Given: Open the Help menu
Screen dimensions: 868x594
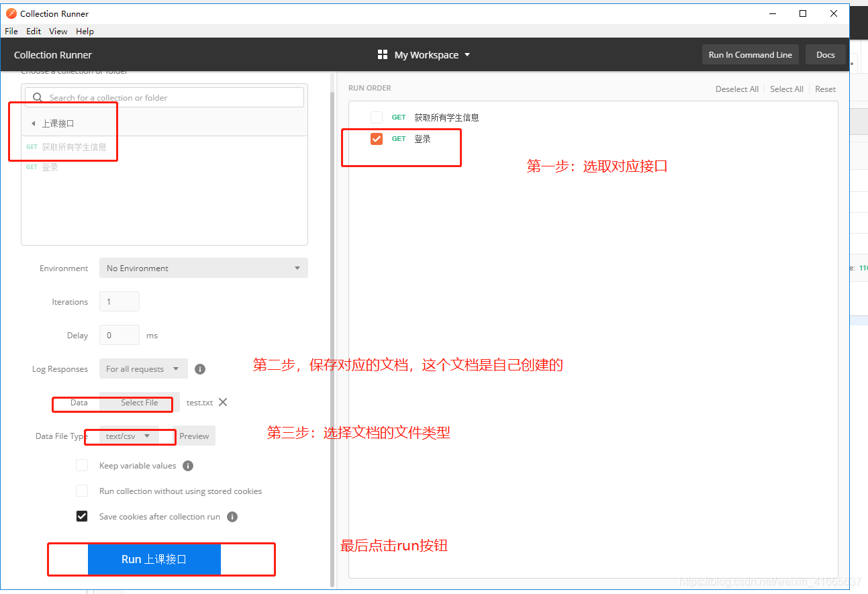Looking at the screenshot, I should 85,31.
